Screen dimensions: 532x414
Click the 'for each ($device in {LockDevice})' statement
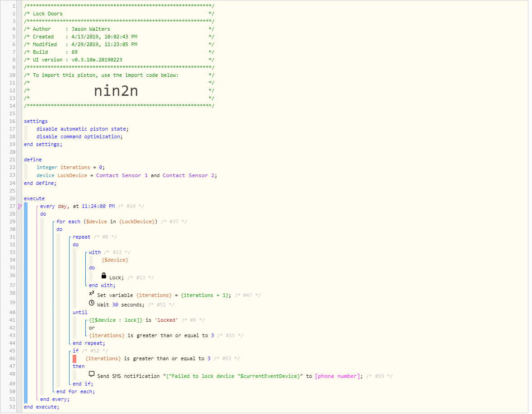pyautogui.click(x=107, y=222)
